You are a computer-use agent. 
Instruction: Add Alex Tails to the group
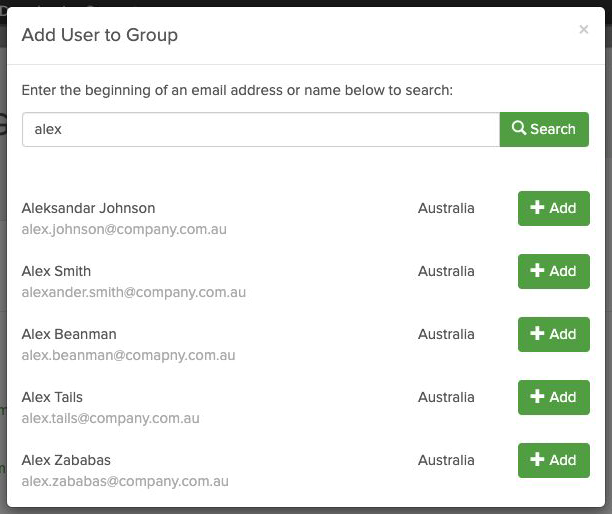pos(553,397)
